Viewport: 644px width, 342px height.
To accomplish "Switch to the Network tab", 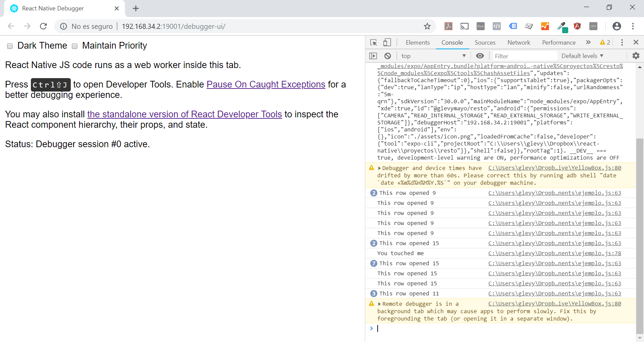I will click(518, 42).
